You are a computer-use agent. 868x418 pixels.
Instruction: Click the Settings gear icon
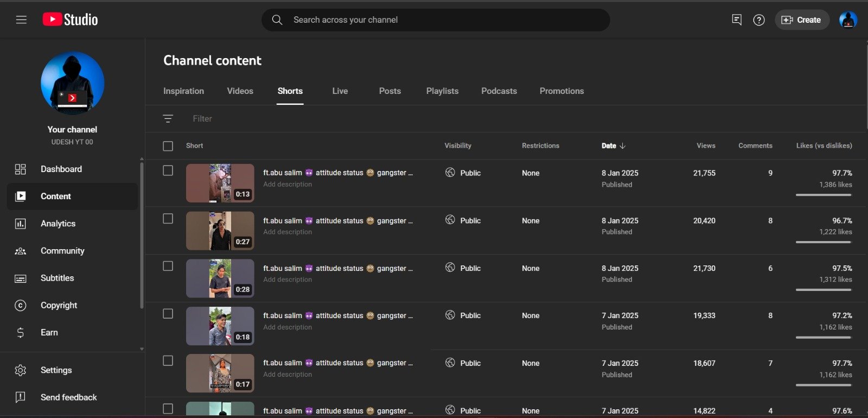click(21, 370)
